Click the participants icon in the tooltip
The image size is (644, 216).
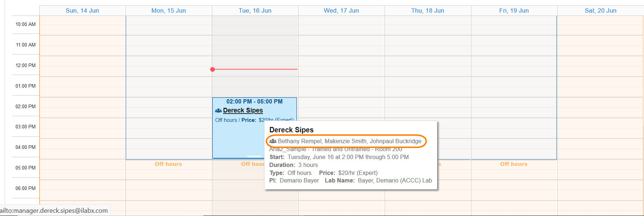pos(273,141)
